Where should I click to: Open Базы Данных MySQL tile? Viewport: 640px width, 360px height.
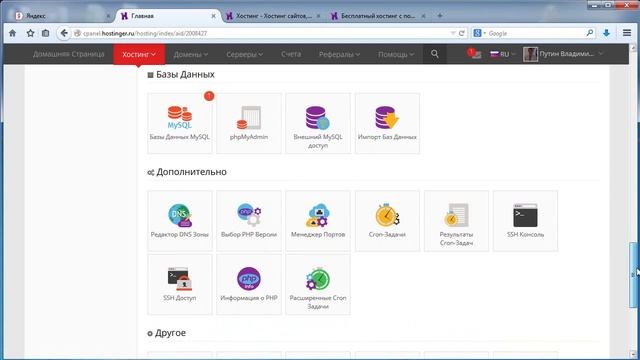pyautogui.click(x=180, y=123)
